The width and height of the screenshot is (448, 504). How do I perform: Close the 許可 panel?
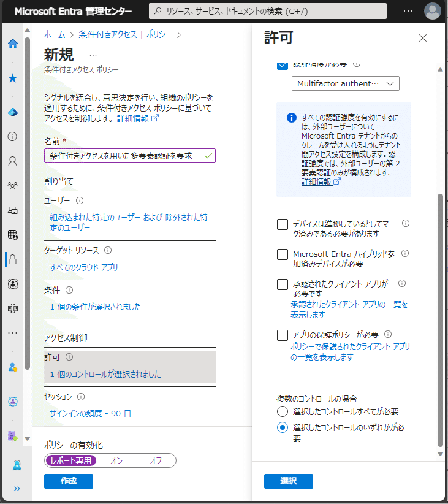pos(423,38)
